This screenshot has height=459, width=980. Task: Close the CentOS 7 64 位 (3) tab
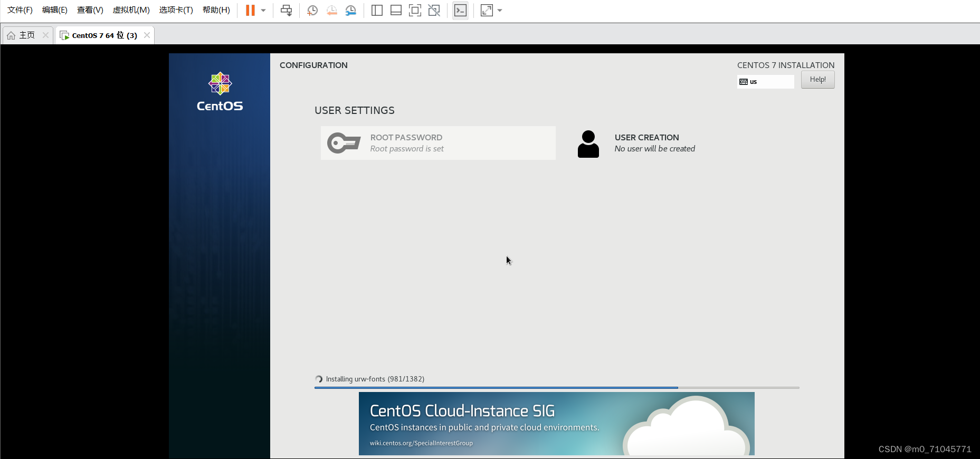point(147,35)
